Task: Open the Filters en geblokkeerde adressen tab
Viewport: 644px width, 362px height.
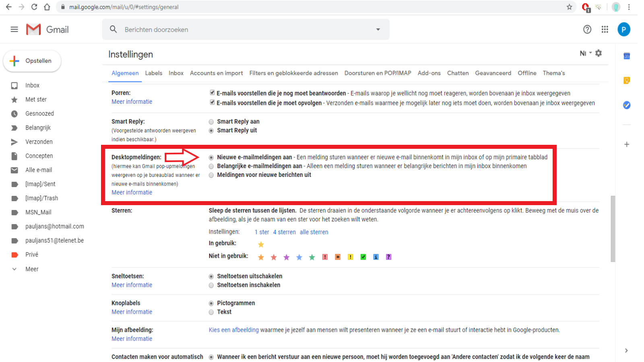Action: click(293, 73)
